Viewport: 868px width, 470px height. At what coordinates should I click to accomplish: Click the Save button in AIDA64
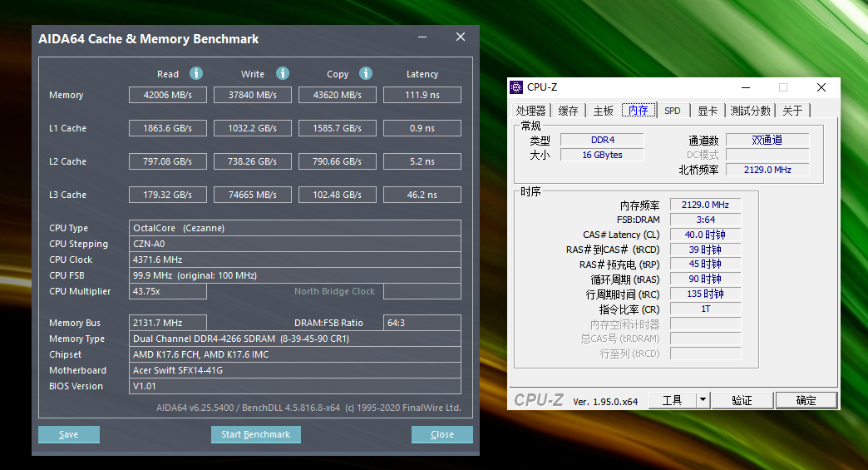tap(69, 434)
